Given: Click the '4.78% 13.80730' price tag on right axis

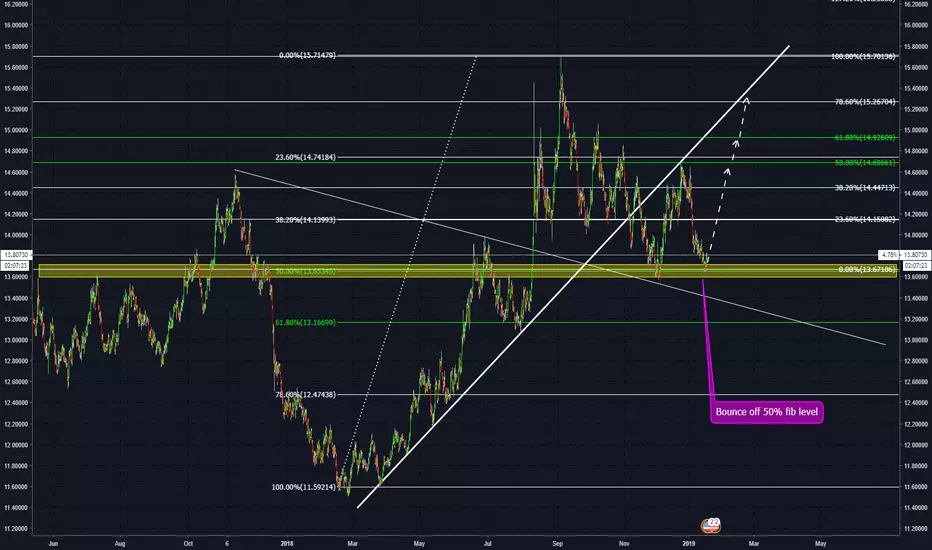Looking at the screenshot, I should point(903,254).
